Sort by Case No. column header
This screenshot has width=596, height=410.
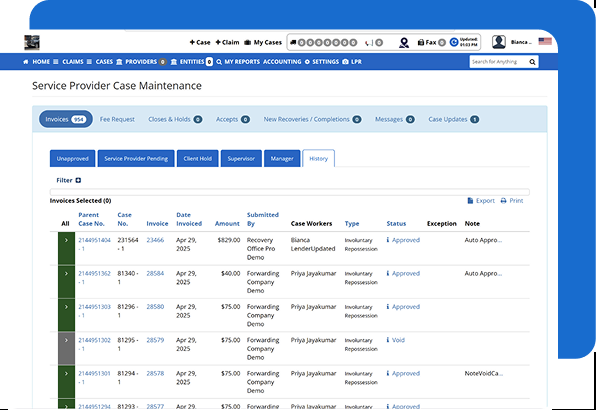click(x=124, y=219)
